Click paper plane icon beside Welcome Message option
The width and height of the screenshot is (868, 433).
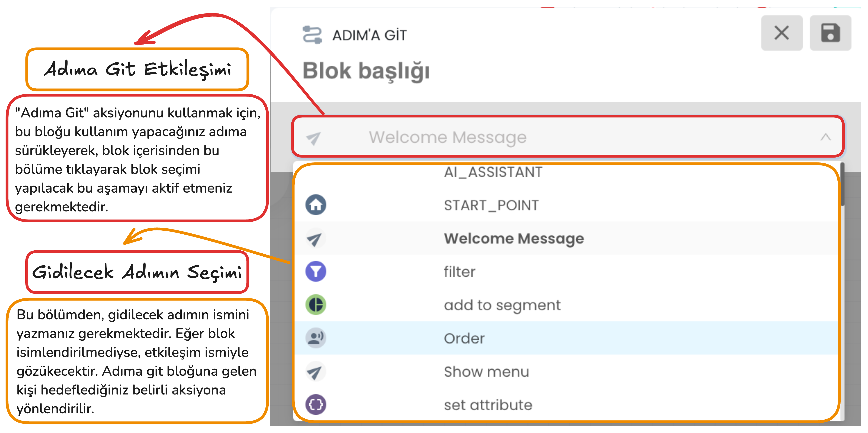coord(316,239)
